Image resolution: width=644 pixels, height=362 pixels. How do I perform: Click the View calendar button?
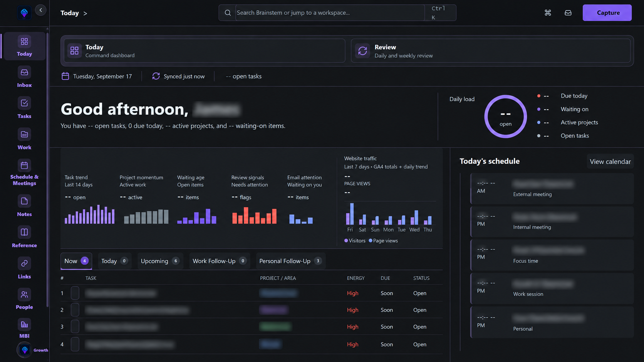[x=610, y=162]
